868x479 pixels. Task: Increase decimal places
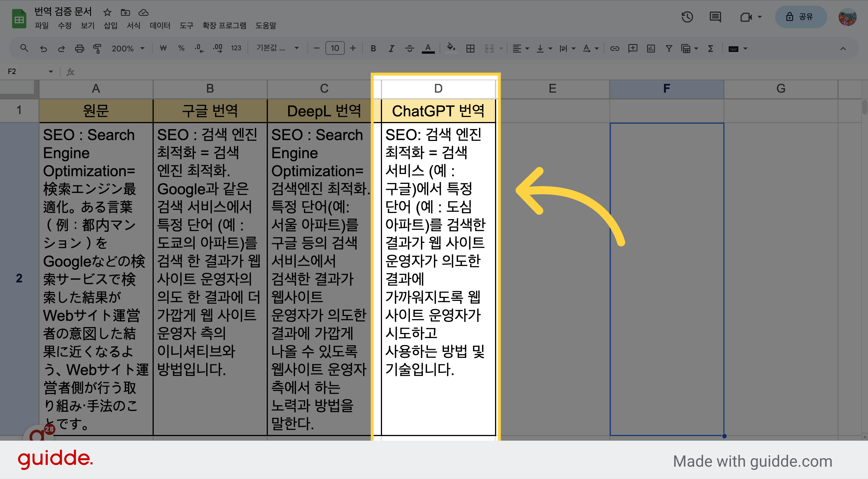(217, 48)
